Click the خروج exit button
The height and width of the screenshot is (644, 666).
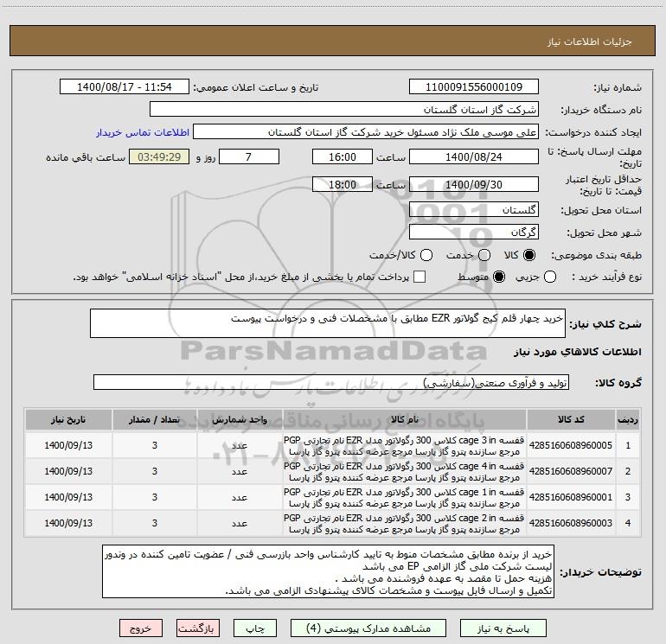pyautogui.click(x=141, y=628)
